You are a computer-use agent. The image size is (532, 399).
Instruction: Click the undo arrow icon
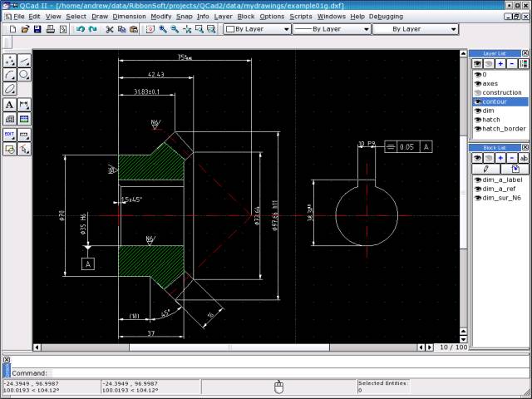(81, 29)
